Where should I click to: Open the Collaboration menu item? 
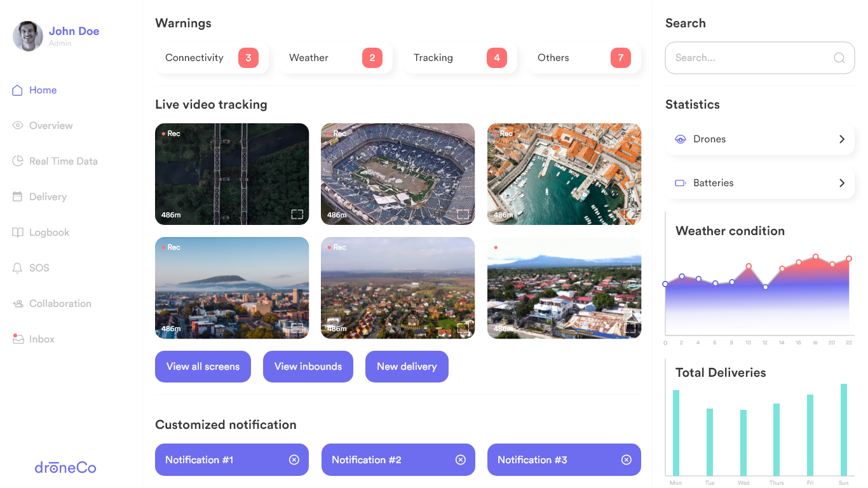point(60,304)
